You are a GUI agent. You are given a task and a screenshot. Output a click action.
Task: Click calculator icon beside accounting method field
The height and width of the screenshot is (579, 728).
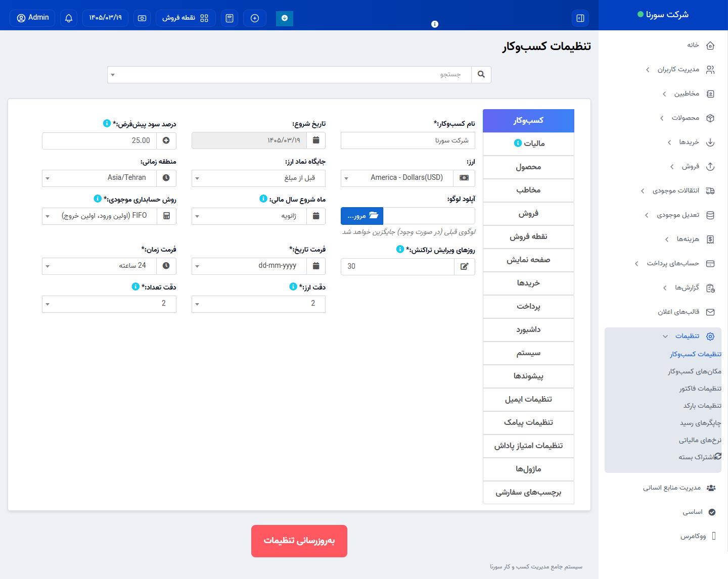[166, 216]
